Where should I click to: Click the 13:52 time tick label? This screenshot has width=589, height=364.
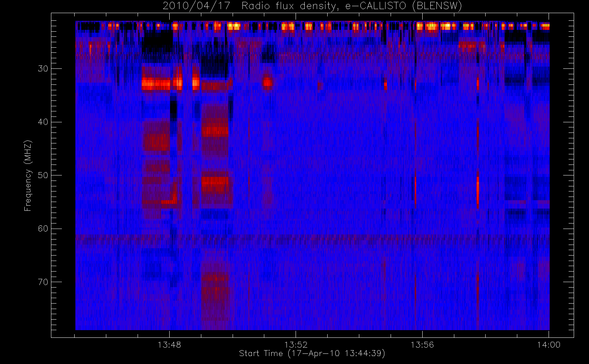pos(296,345)
